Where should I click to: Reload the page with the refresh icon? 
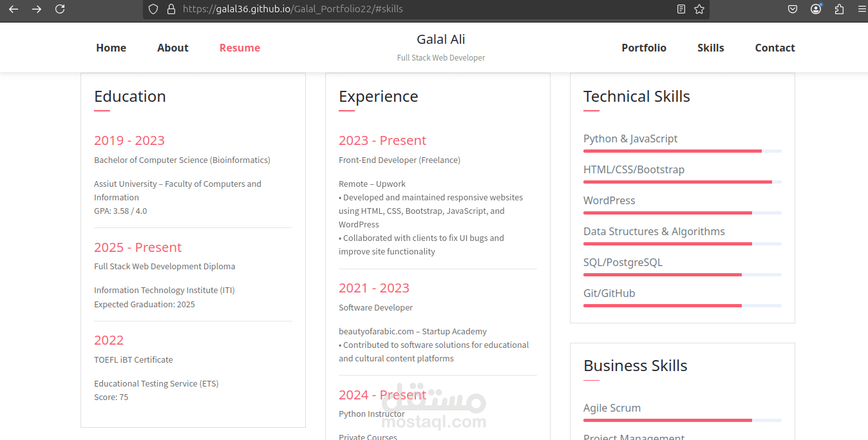pos(60,9)
